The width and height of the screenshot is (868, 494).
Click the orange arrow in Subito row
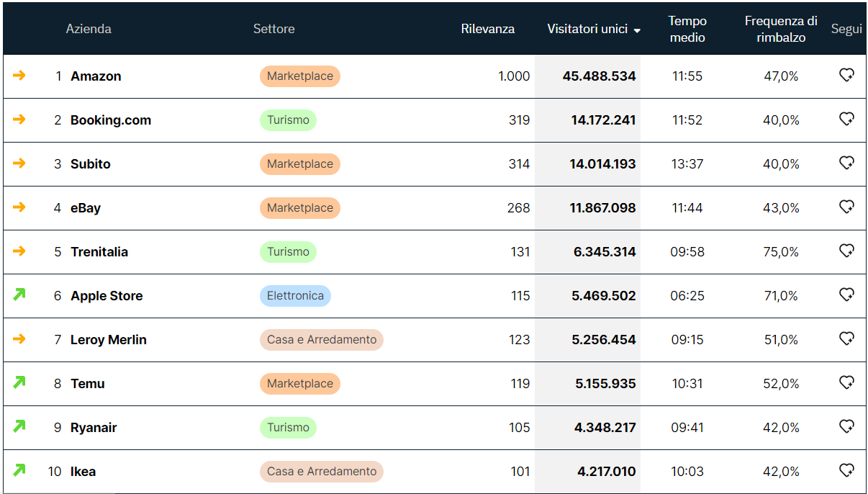pos(19,163)
